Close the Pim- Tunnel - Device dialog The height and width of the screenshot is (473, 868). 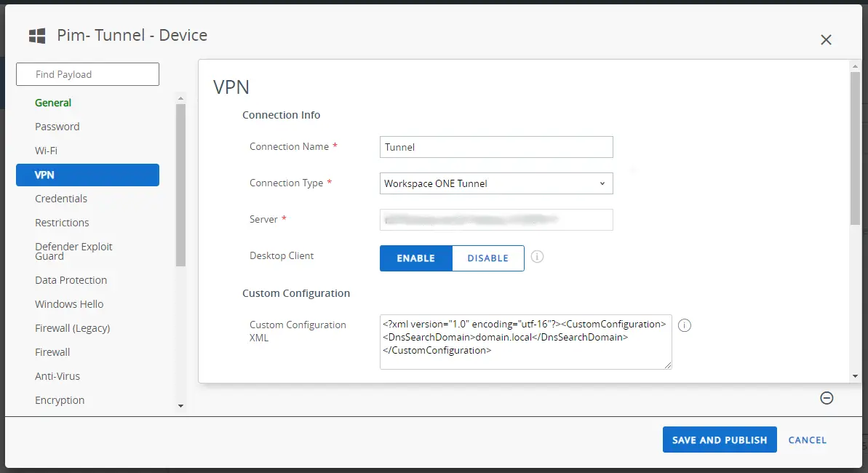826,40
